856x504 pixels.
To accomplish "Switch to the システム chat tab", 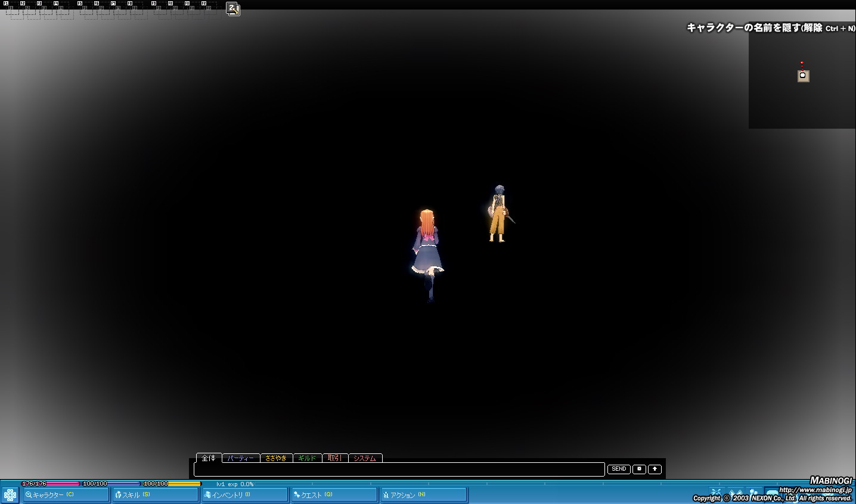I will coord(365,458).
